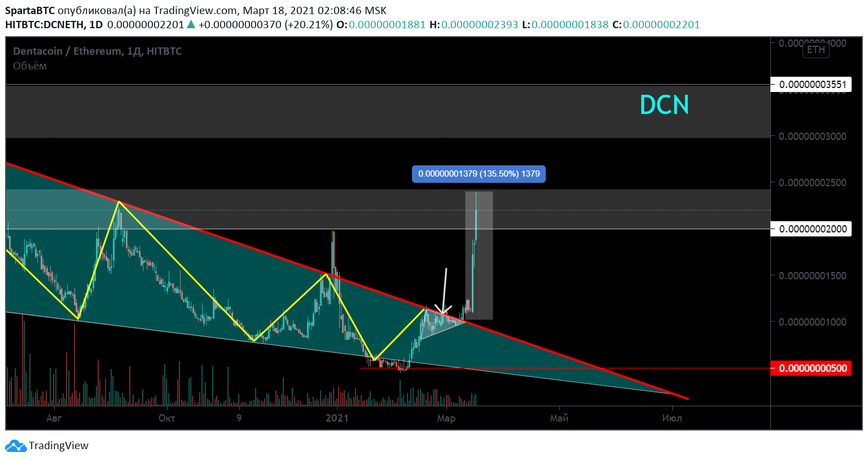Viewport: 868px width, 461px height.
Task: Click the DCN cyan text label
Action: click(664, 105)
